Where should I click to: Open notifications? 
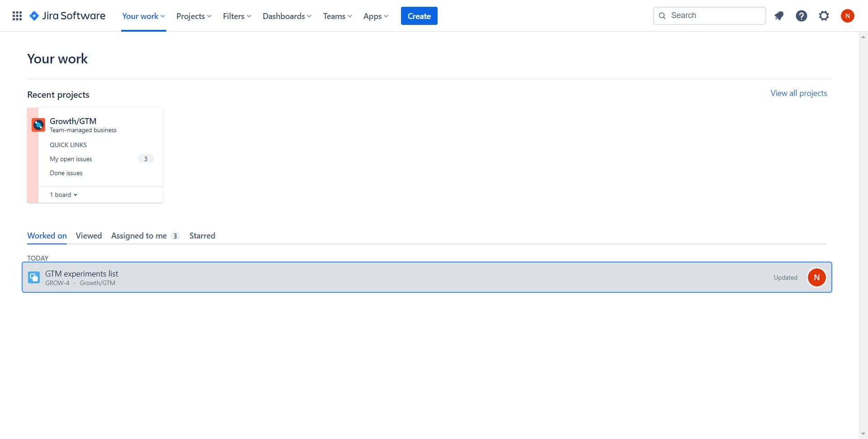[779, 15]
